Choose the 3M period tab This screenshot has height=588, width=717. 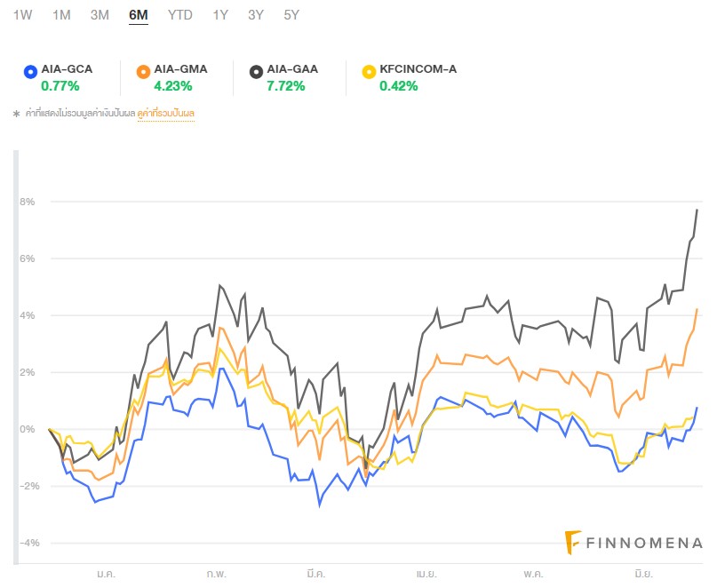[100, 15]
